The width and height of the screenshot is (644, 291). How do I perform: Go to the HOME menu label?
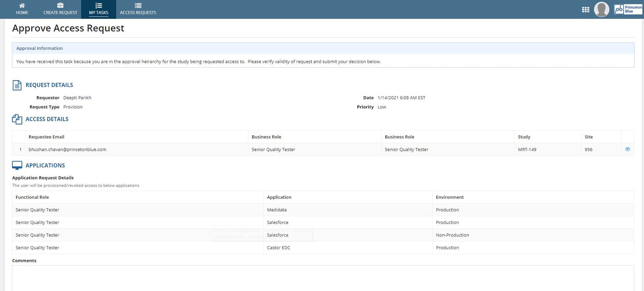pos(22,13)
